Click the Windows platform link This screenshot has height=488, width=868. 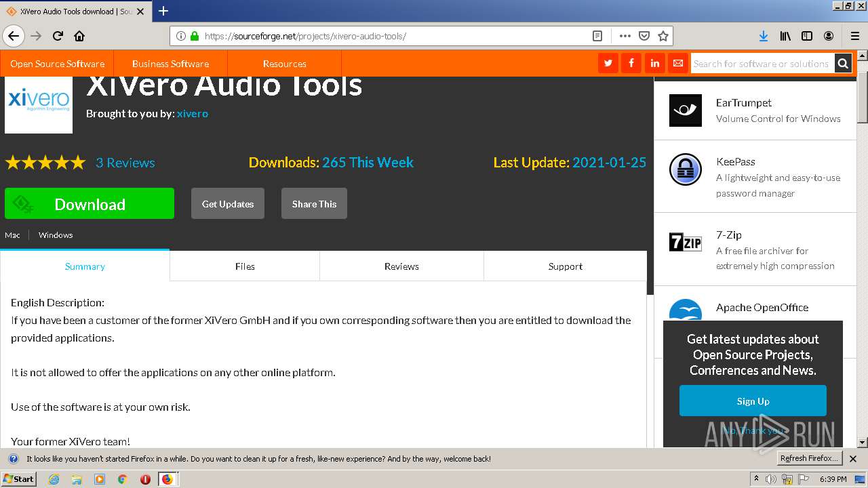coord(56,235)
